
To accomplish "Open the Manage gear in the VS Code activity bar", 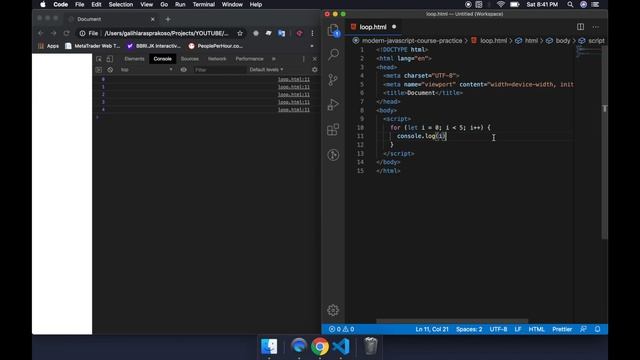I will [x=333, y=310].
